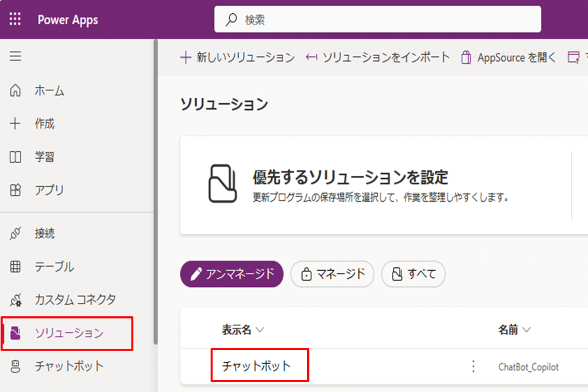Click ソリューションをインポート button

[378, 57]
